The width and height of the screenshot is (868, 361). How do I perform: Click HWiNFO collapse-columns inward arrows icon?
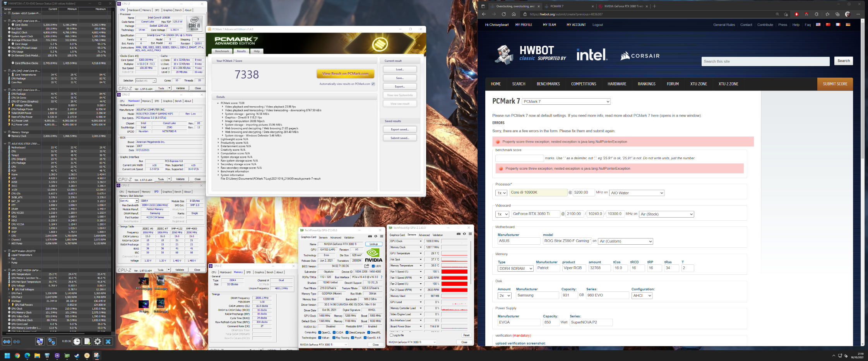17,342
